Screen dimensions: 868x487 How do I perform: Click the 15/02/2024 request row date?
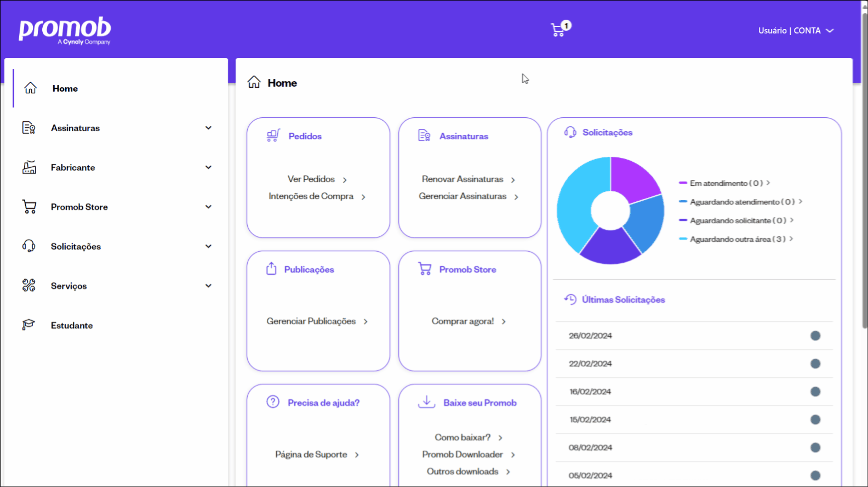pyautogui.click(x=590, y=420)
